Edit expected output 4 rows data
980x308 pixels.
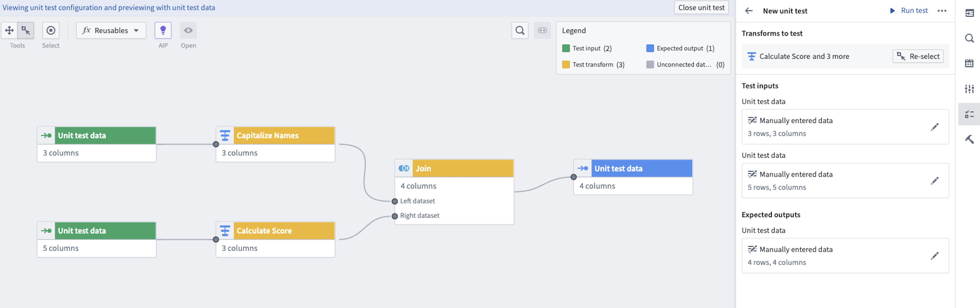(934, 256)
